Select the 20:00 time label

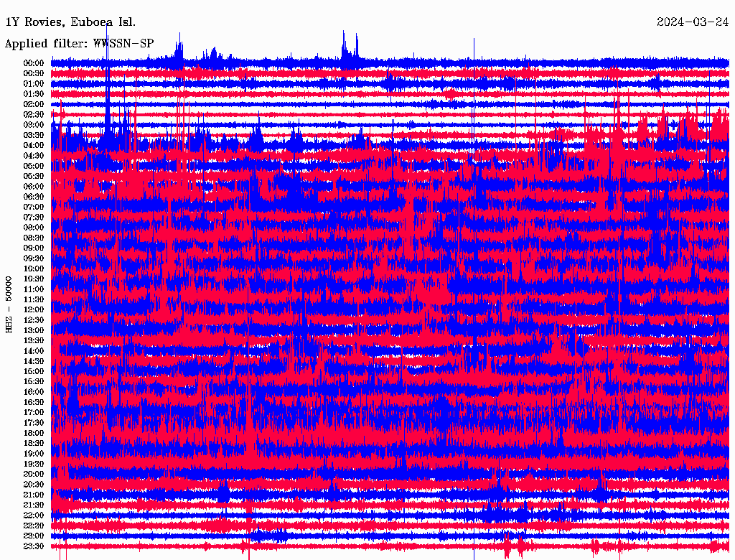coord(34,475)
